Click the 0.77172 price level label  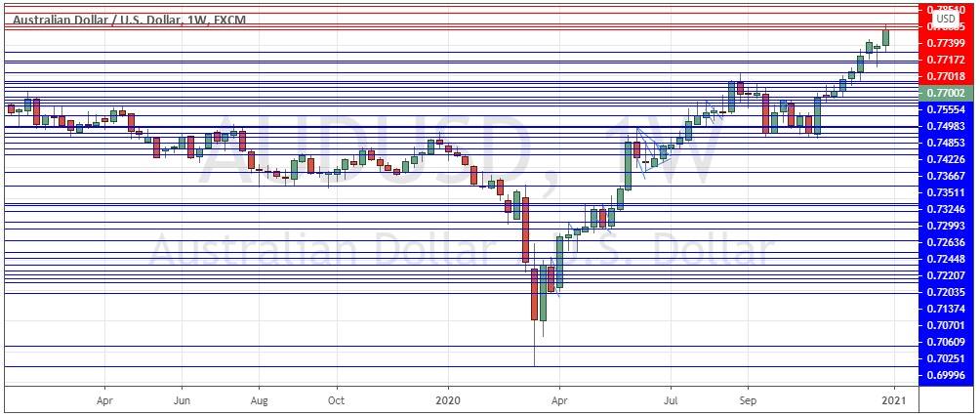pos(947,60)
